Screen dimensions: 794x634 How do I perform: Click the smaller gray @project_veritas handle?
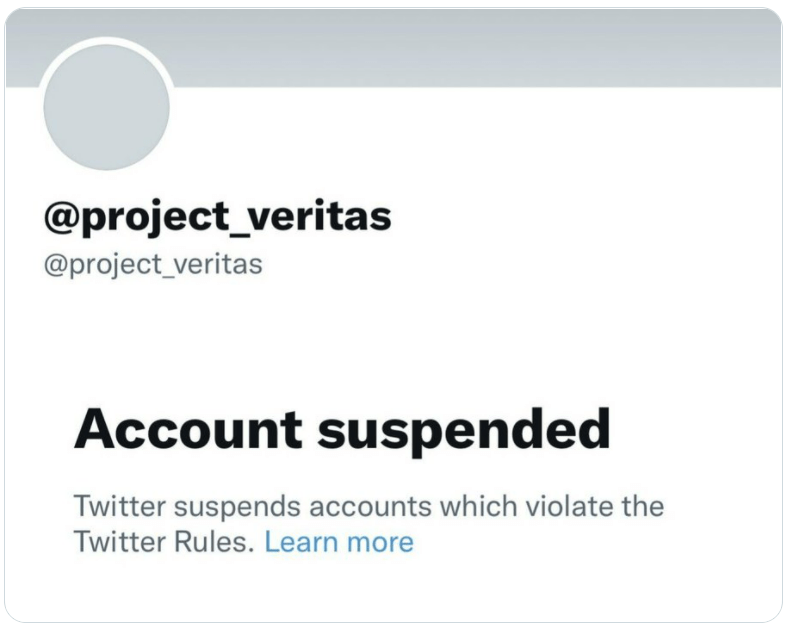click(152, 266)
